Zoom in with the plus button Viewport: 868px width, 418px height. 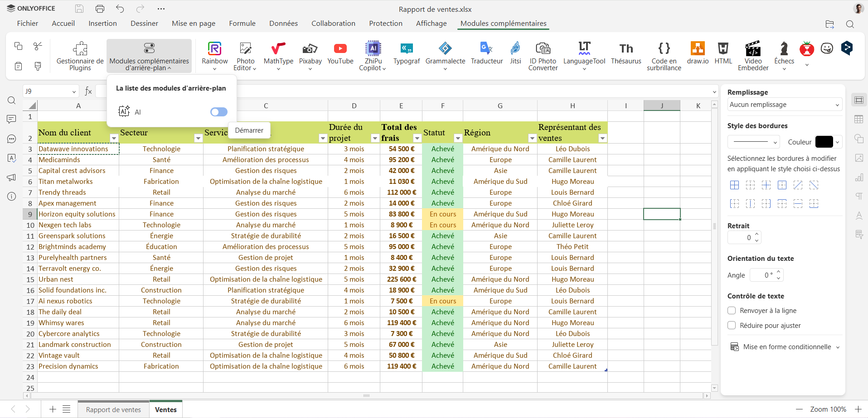pos(858,409)
